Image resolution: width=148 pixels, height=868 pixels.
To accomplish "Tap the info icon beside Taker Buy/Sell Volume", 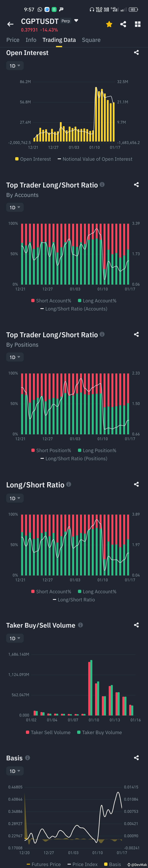I will 80,625.
